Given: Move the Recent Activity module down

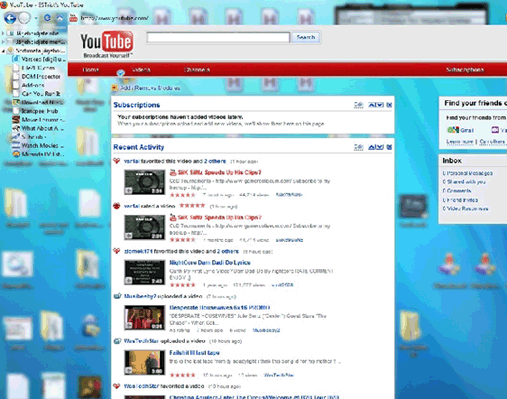Looking at the screenshot, I should point(380,147).
